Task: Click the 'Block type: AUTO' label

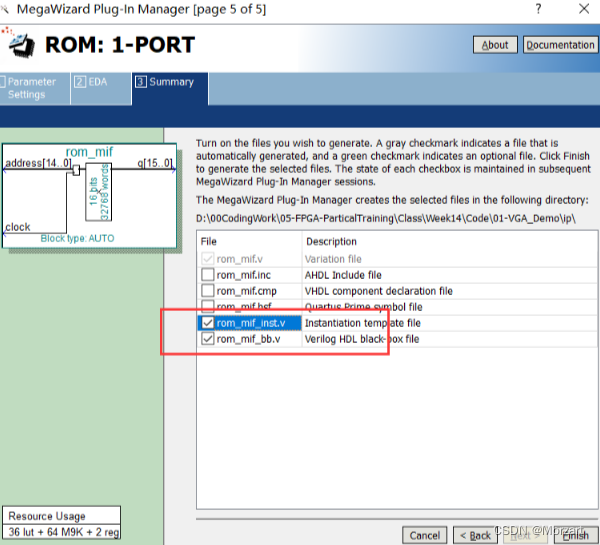Action: pyautogui.click(x=77, y=238)
